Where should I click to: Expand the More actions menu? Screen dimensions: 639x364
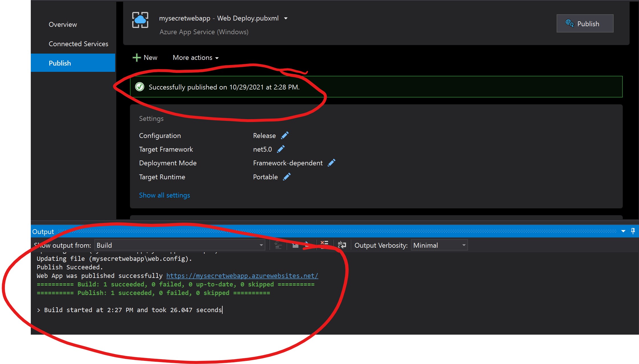pyautogui.click(x=196, y=58)
